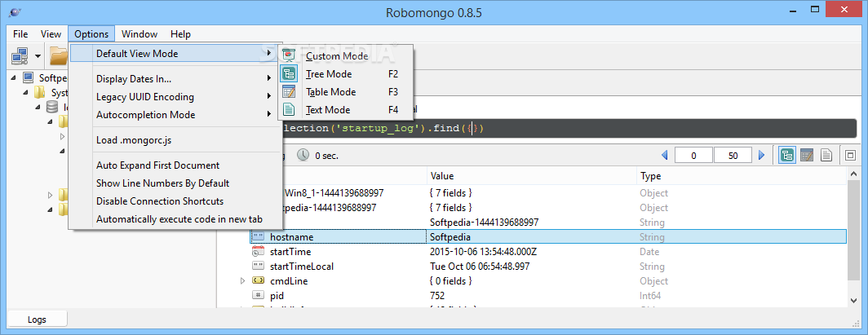Viewport: 868px width, 335px height.
Task: Click the Int64 type cell
Action: (650, 296)
